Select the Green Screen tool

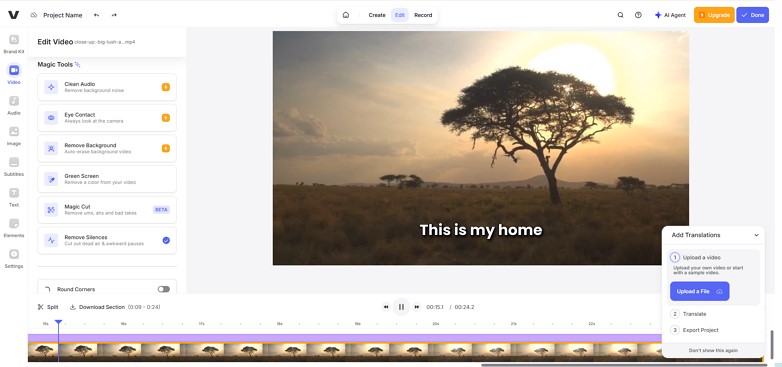click(x=107, y=179)
